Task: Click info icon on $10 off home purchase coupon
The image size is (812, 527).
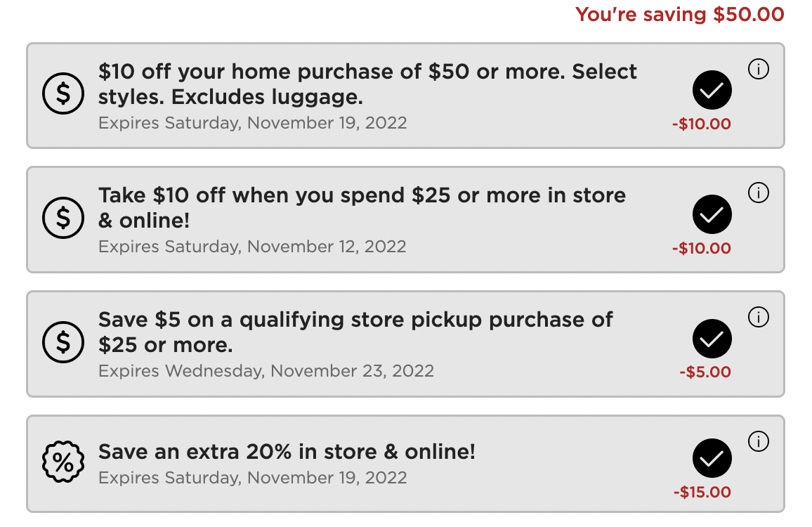Action: pyautogui.click(x=759, y=70)
